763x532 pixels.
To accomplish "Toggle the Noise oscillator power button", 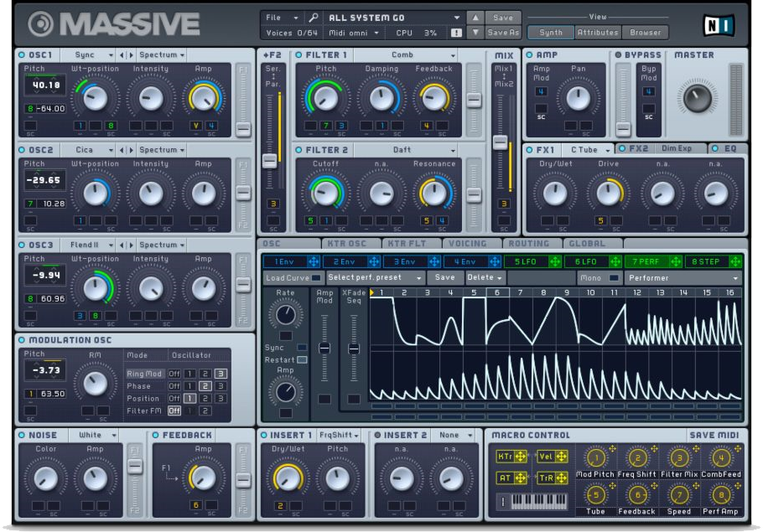I will [x=22, y=435].
